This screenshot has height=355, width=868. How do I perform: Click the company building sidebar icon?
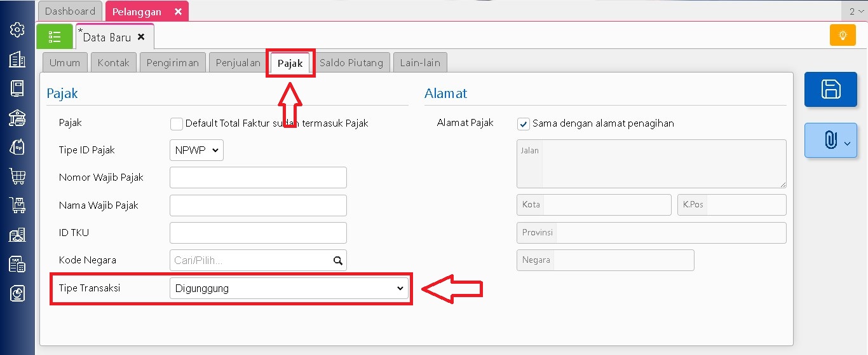point(17,59)
